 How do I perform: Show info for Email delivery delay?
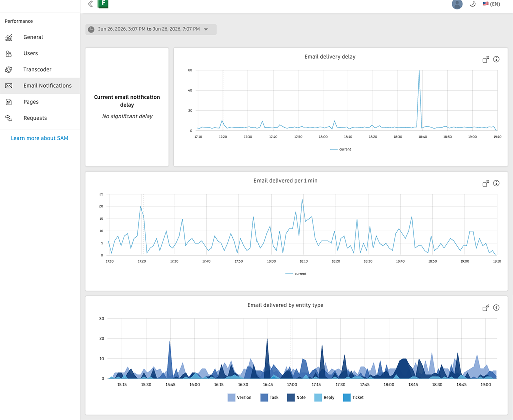496,59
